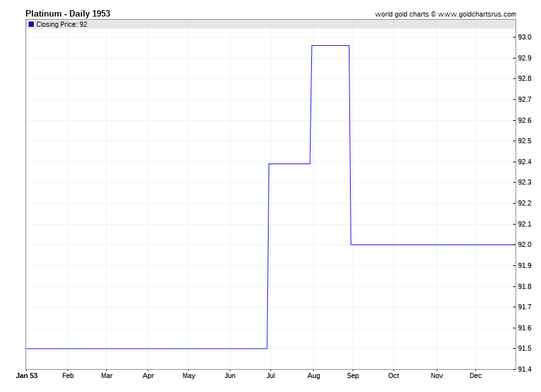
Task: Click the 92.2 y-axis value
Action: click(x=524, y=203)
